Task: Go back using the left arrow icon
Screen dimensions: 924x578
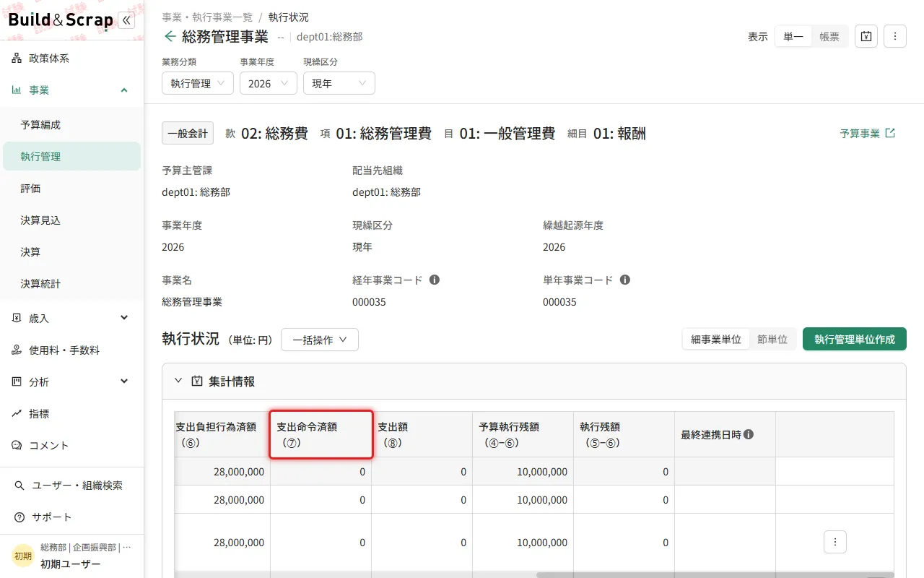Action: 170,36
